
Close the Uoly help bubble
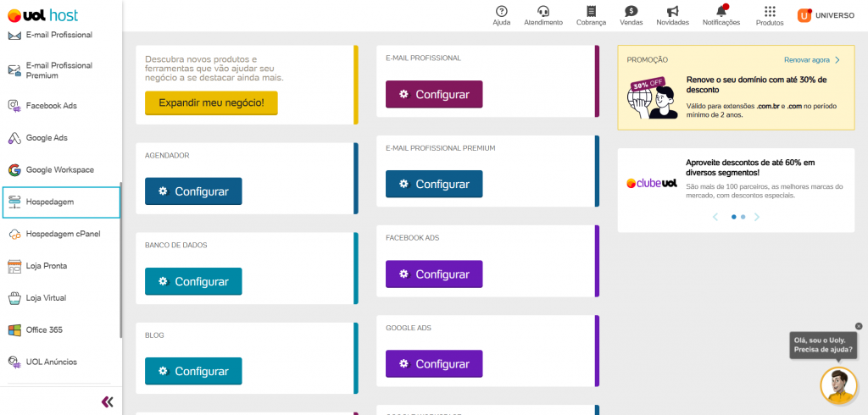point(859,326)
